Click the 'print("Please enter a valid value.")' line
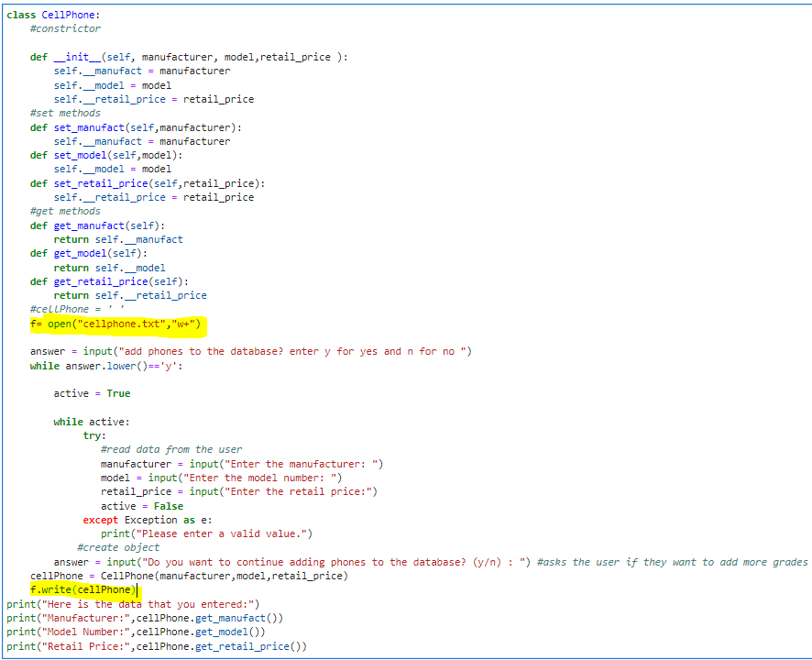Screen dimensions: 812x660 [206, 534]
